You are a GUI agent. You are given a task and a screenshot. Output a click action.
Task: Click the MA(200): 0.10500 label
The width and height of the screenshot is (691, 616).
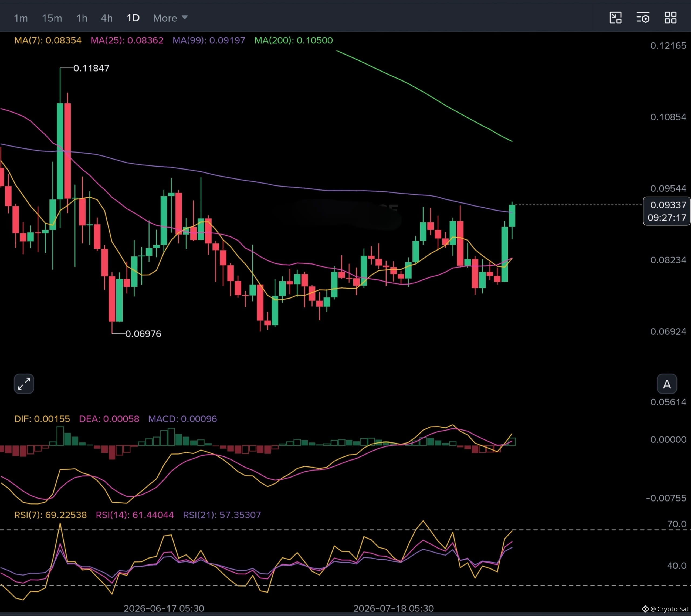pyautogui.click(x=293, y=40)
